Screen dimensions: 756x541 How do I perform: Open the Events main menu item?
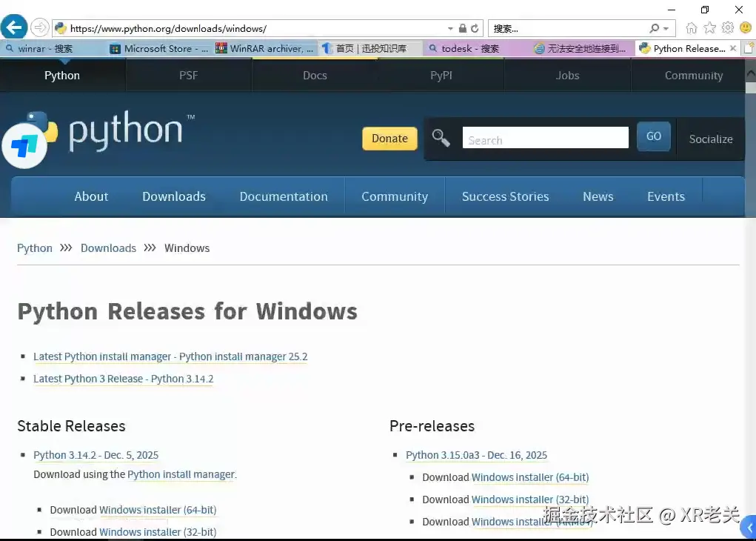pyautogui.click(x=666, y=196)
